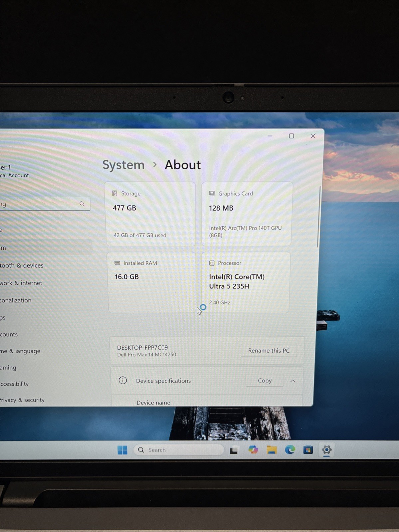The width and height of the screenshot is (399, 532).
Task: Open Personalization settings
Action: (16, 300)
